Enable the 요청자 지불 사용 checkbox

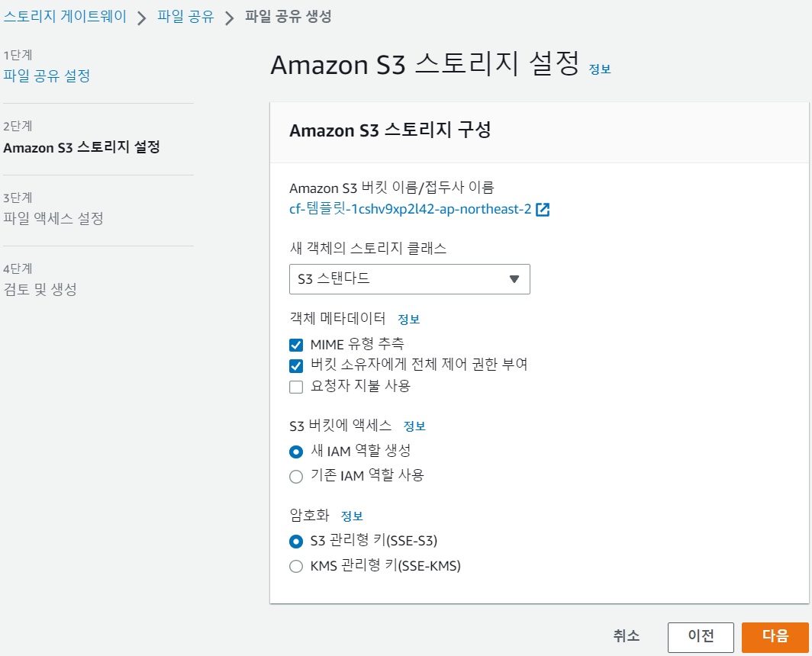(296, 387)
